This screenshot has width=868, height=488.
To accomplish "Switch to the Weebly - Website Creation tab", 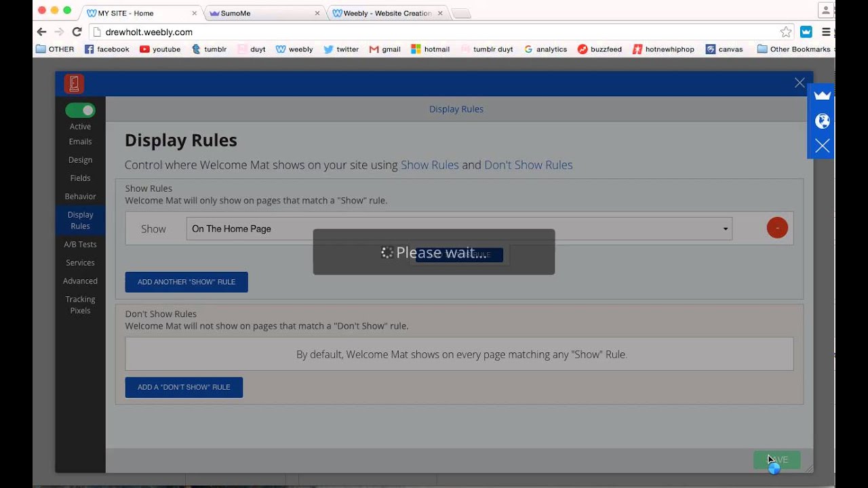I will (387, 13).
